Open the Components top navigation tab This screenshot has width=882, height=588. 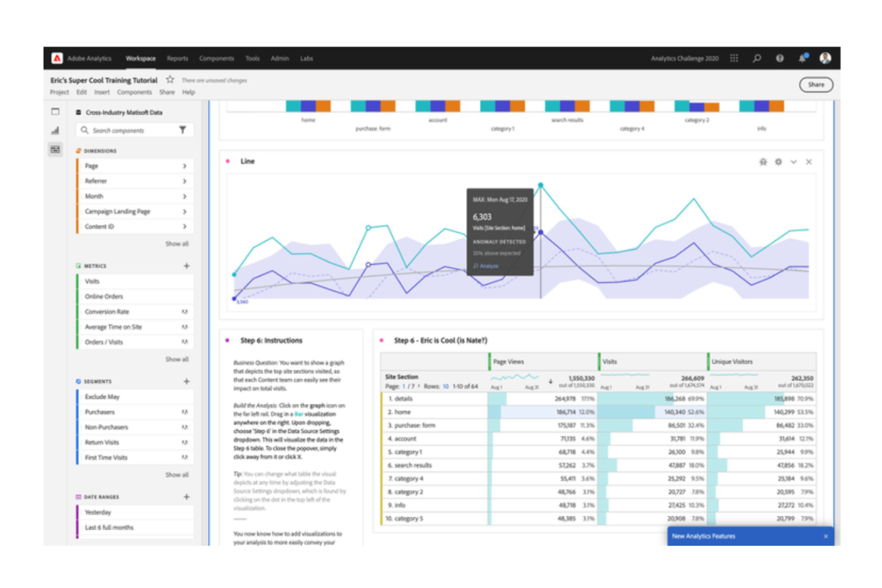(x=216, y=58)
